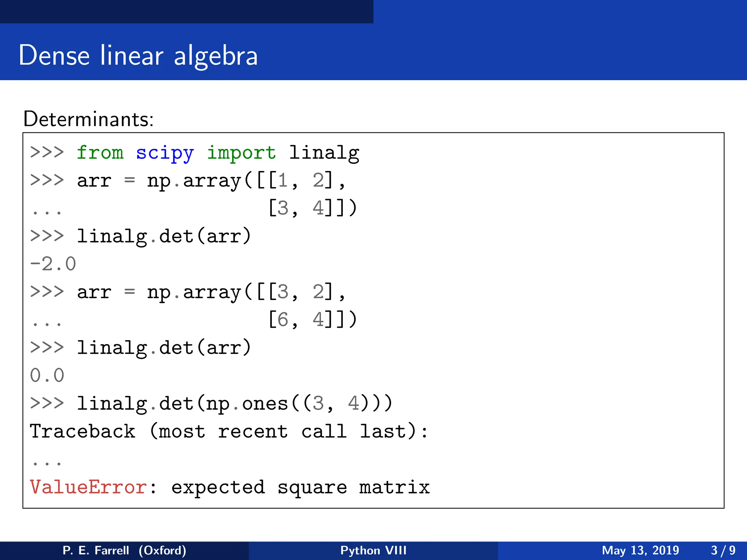
Task: Click the 'May 13, 2019' footer date
Action: coord(640,550)
